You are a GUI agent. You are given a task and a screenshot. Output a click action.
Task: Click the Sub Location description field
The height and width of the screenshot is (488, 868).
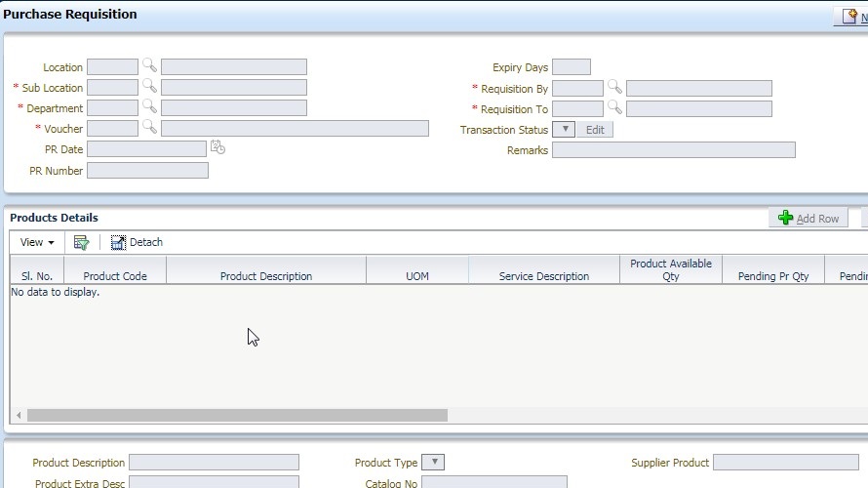(x=234, y=88)
